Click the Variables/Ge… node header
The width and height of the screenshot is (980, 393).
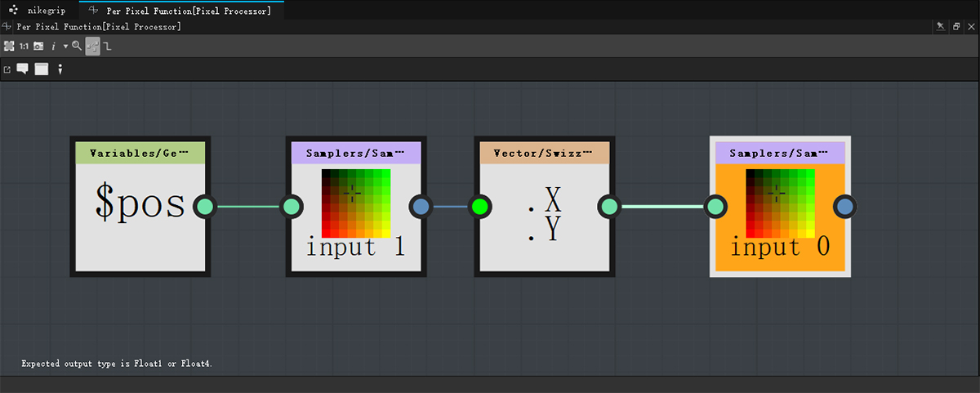[x=140, y=153]
